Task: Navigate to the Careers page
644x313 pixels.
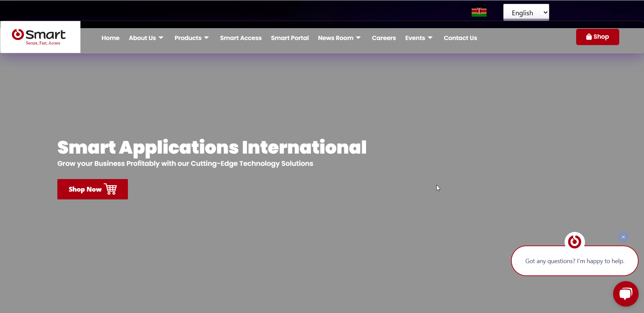Action: 384,38
